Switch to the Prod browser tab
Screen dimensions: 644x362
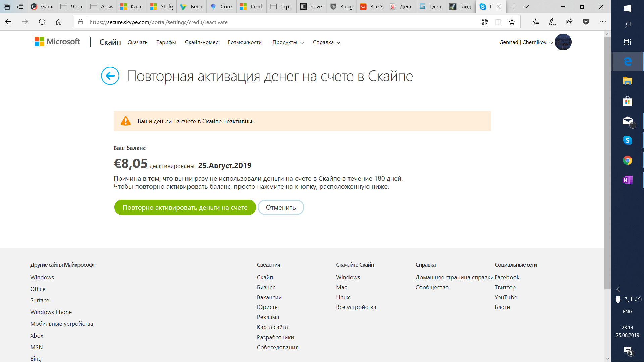click(x=252, y=7)
